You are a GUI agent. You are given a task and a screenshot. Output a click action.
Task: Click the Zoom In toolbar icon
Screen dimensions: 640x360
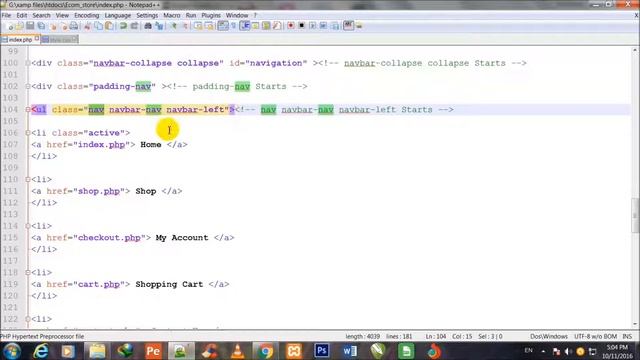[173, 26]
